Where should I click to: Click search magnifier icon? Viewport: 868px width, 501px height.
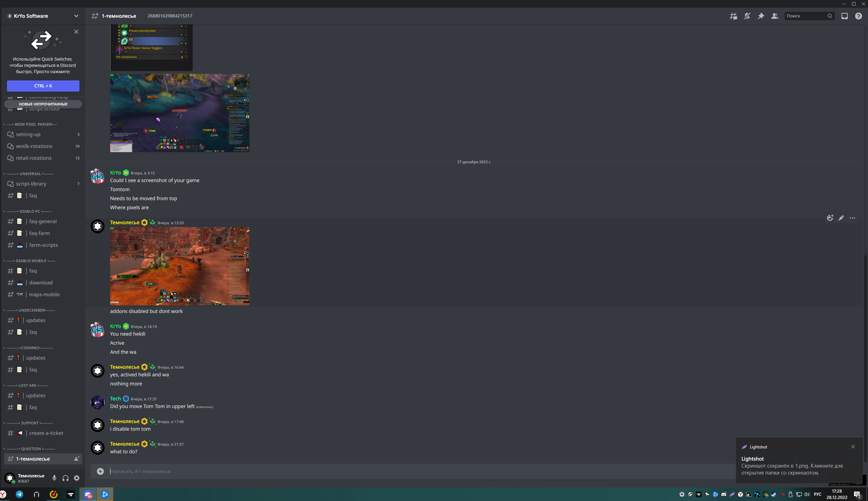pos(830,16)
